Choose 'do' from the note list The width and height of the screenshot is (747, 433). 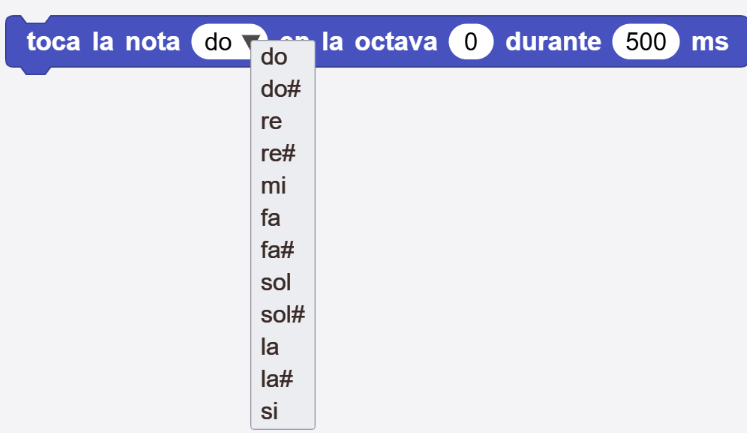pos(273,57)
